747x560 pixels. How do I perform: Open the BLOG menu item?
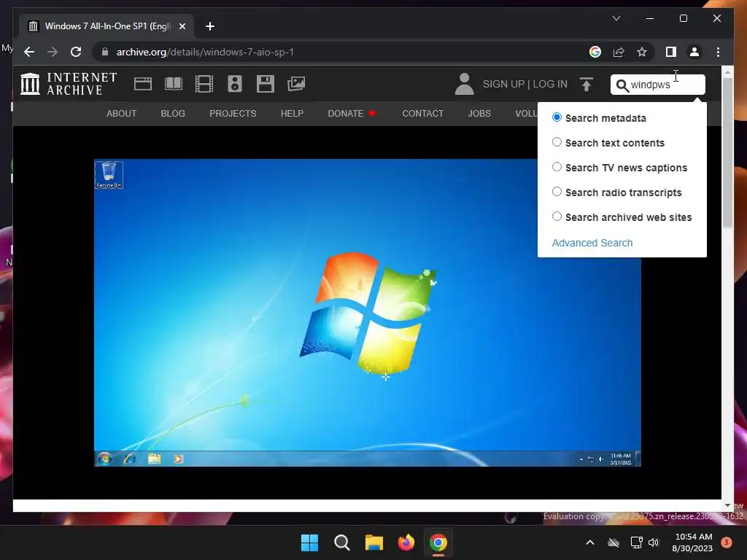coord(173,113)
